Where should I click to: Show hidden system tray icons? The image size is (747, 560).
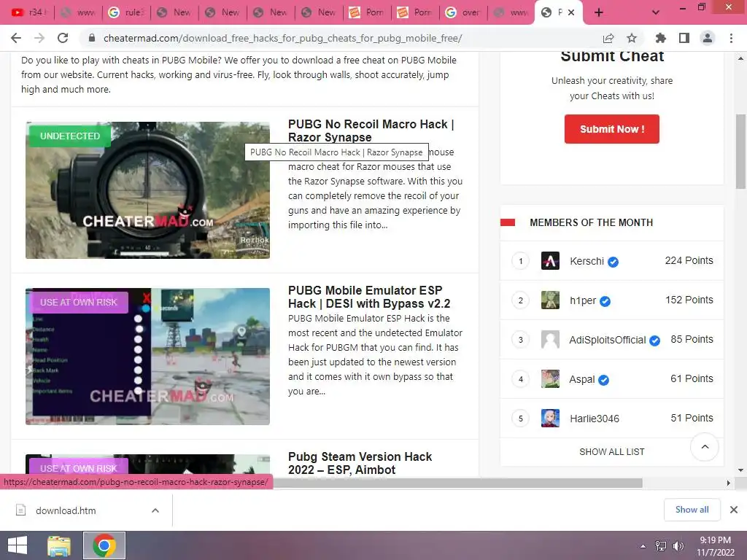pos(643,546)
